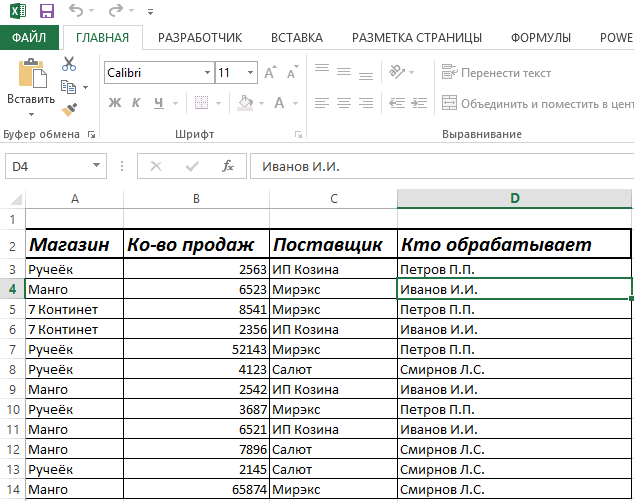This screenshot has width=634, height=501.
Task: Cancel formula entry with the X
Action: (x=156, y=166)
